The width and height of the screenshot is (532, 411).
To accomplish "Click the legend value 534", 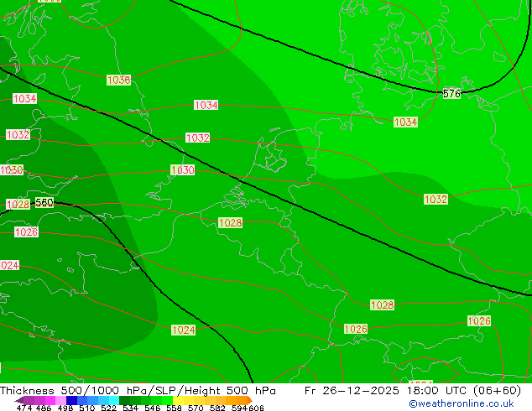I will coord(130,408).
